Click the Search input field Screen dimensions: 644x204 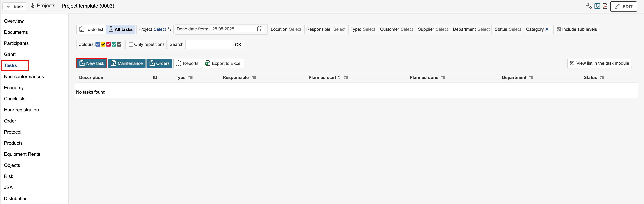[209, 45]
